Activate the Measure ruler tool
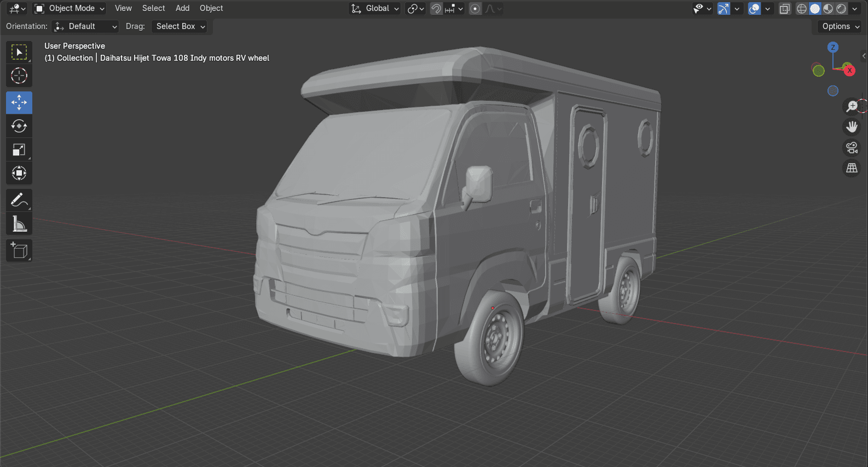This screenshot has height=467, width=868. [x=19, y=223]
